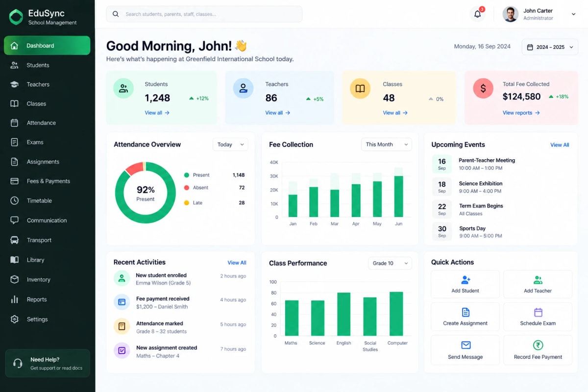This screenshot has width=588, height=392.
Task: Click the Classes card book icon
Action: 360,89
